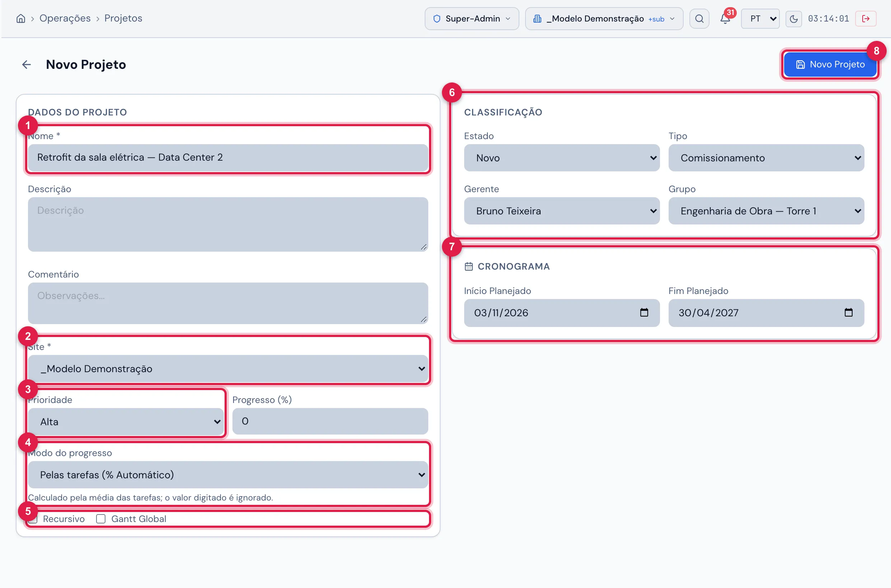Open the Estado dropdown showing Novo

(x=562, y=158)
